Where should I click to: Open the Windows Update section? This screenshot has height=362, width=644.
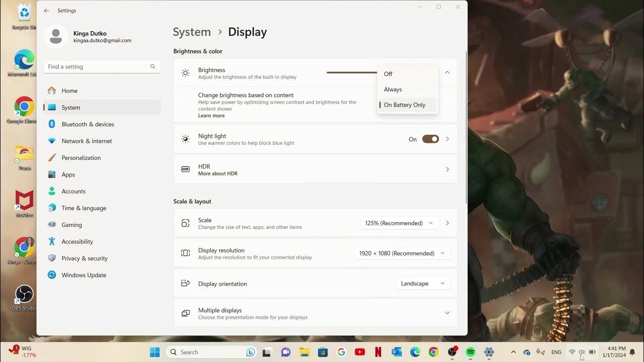84,275
